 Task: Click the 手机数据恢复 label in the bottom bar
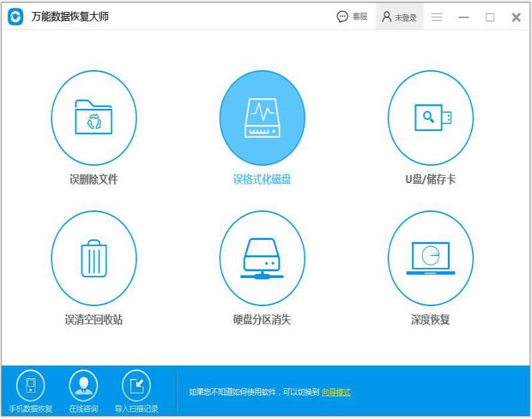click(x=30, y=408)
